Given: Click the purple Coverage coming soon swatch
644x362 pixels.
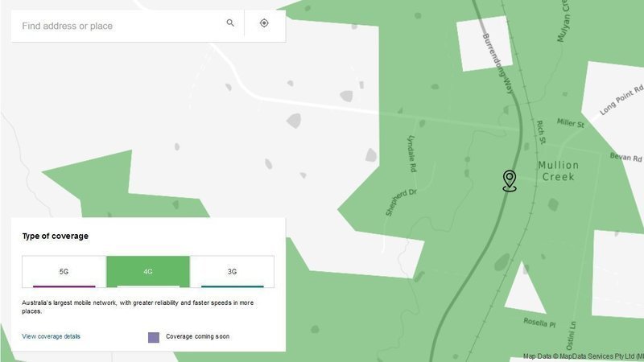Looking at the screenshot, I should [x=154, y=337].
